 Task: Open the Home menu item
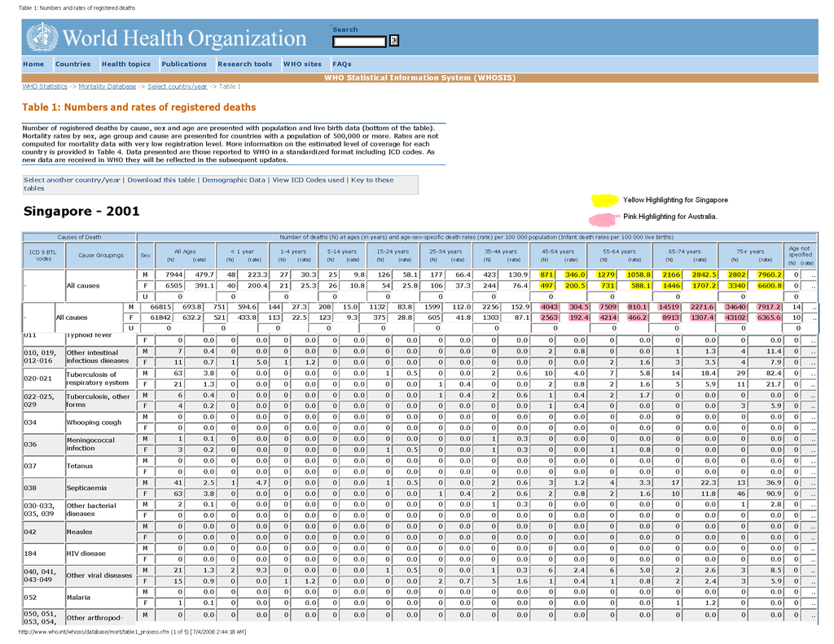33,64
